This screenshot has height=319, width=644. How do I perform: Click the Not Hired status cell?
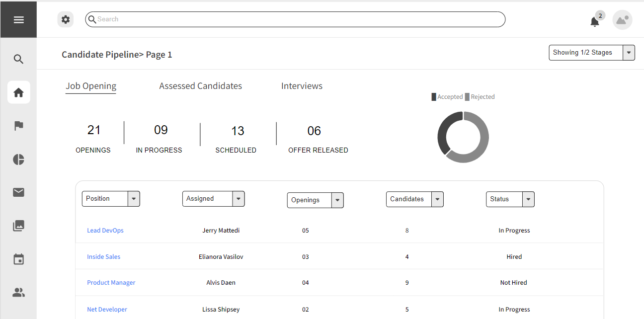click(x=514, y=283)
